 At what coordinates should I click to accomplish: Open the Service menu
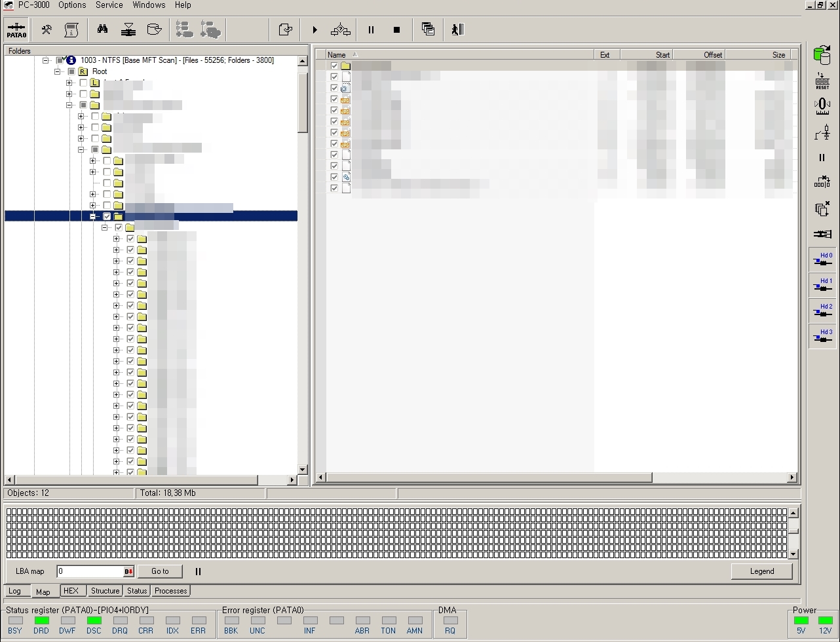point(109,5)
